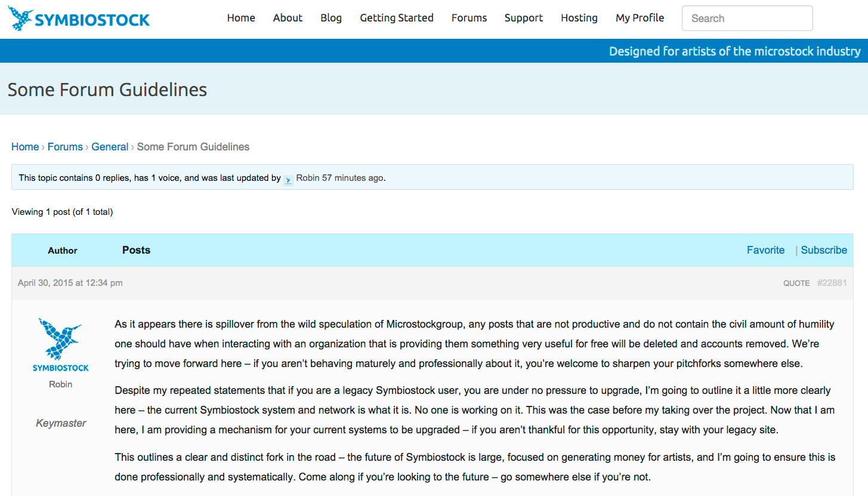Click the 'Posts' column header
868x496 pixels.
tap(136, 250)
